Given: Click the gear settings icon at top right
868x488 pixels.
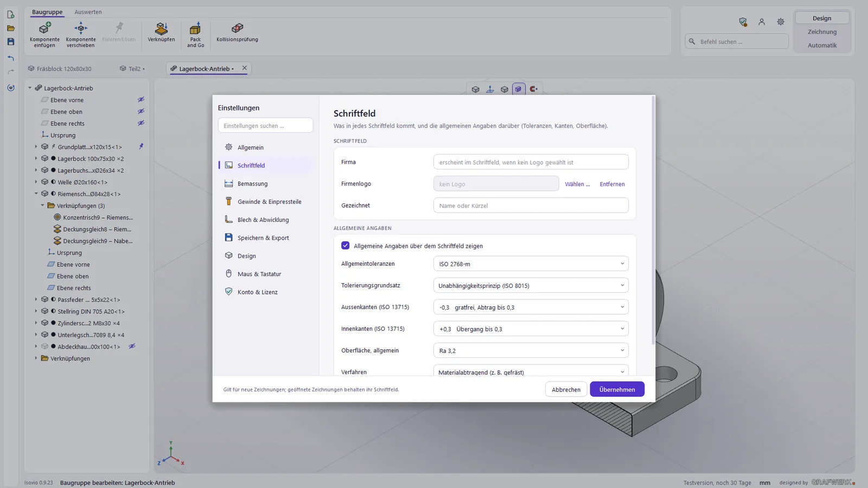Looking at the screenshot, I should coord(781,22).
